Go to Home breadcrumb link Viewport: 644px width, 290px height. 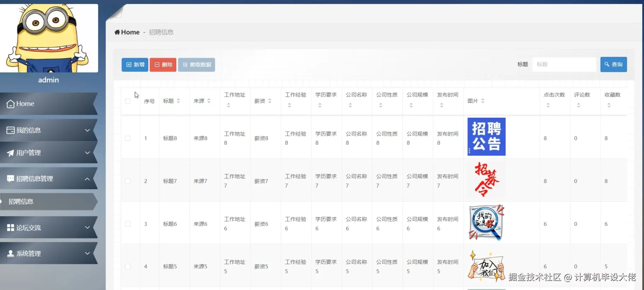127,32
